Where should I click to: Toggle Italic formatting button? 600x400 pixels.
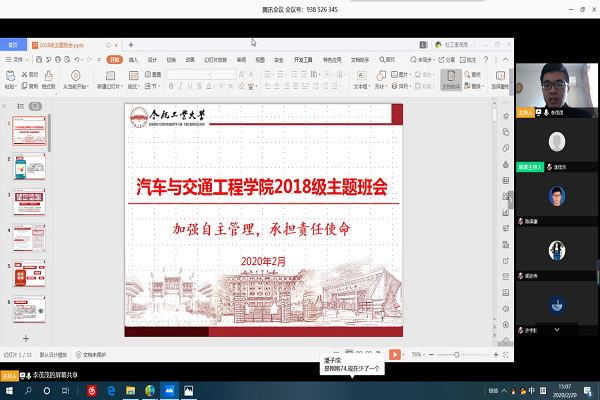pos(180,86)
